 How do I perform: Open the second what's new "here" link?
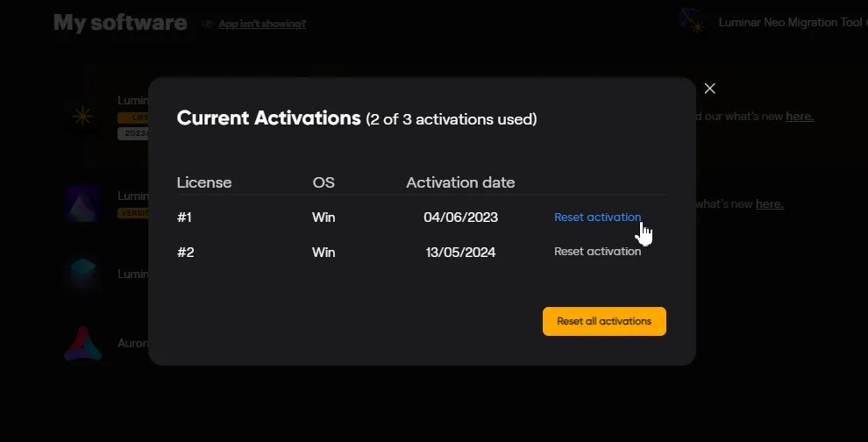769,204
